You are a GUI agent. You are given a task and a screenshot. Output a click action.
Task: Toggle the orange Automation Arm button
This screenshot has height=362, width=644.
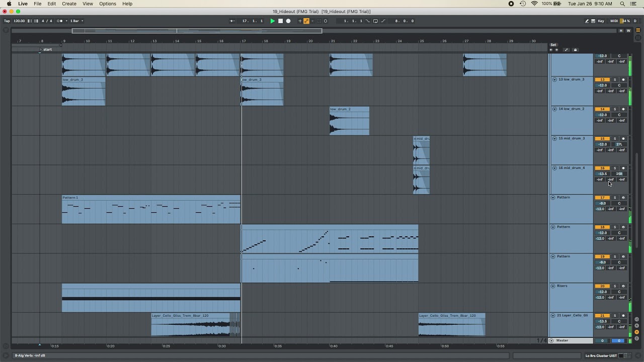(x=306, y=21)
